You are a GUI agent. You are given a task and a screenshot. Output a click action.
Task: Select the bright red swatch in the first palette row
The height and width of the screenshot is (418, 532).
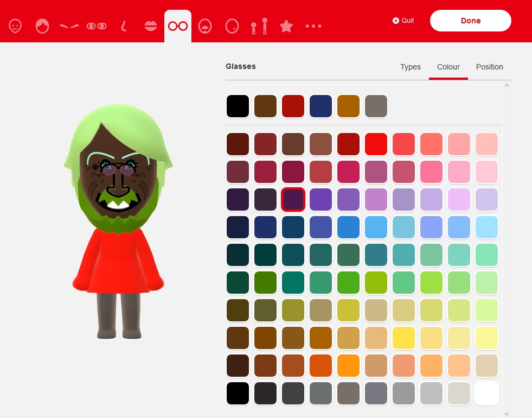[x=376, y=144]
